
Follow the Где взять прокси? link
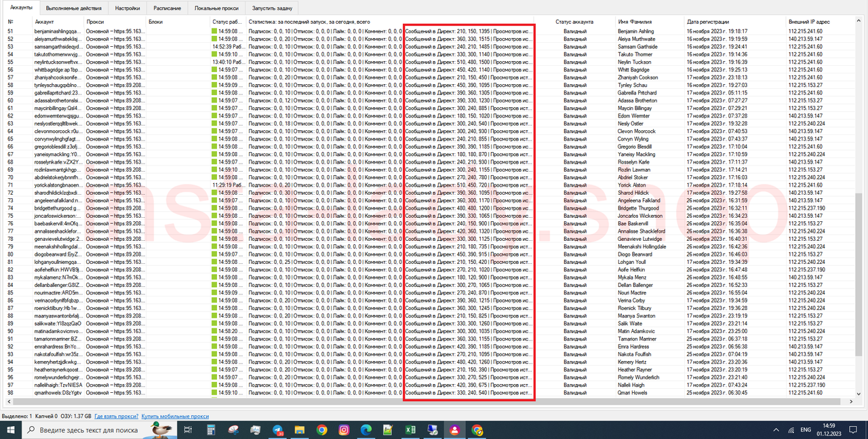point(117,416)
